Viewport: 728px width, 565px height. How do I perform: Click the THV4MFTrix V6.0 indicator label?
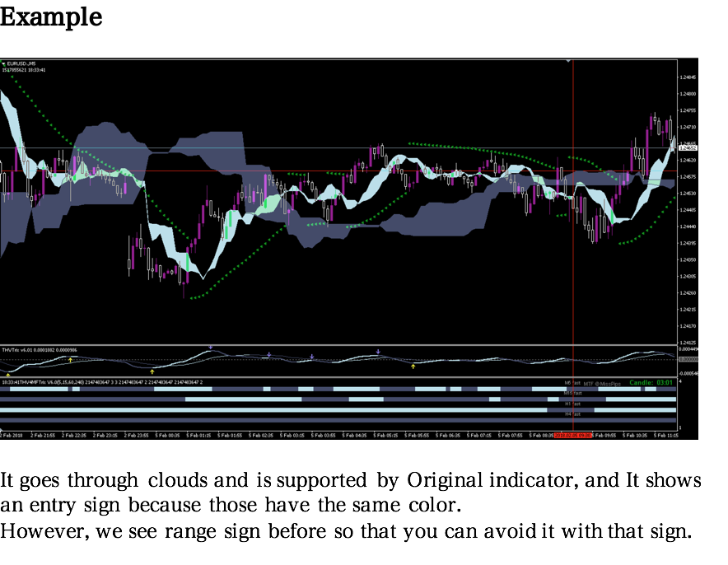102,382
